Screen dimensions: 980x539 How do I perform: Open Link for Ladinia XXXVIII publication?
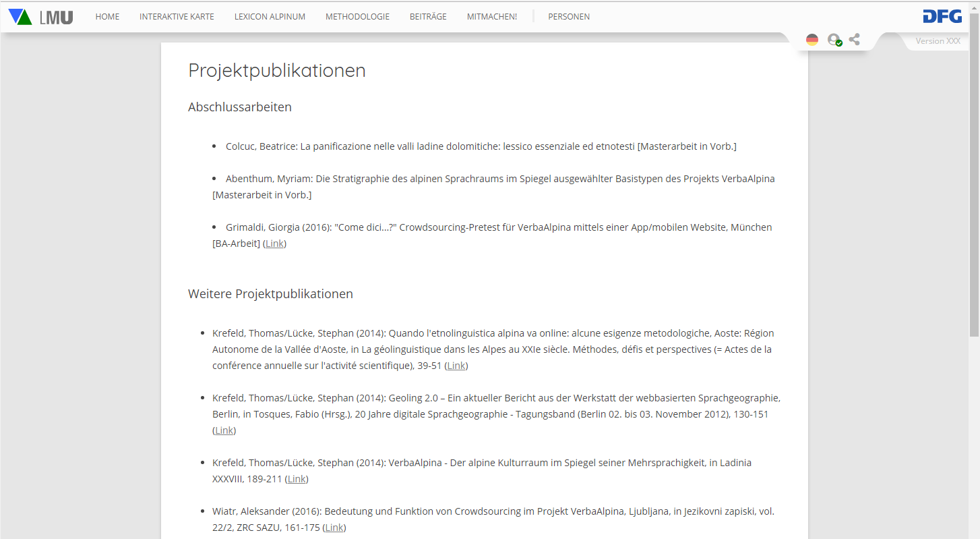(297, 479)
